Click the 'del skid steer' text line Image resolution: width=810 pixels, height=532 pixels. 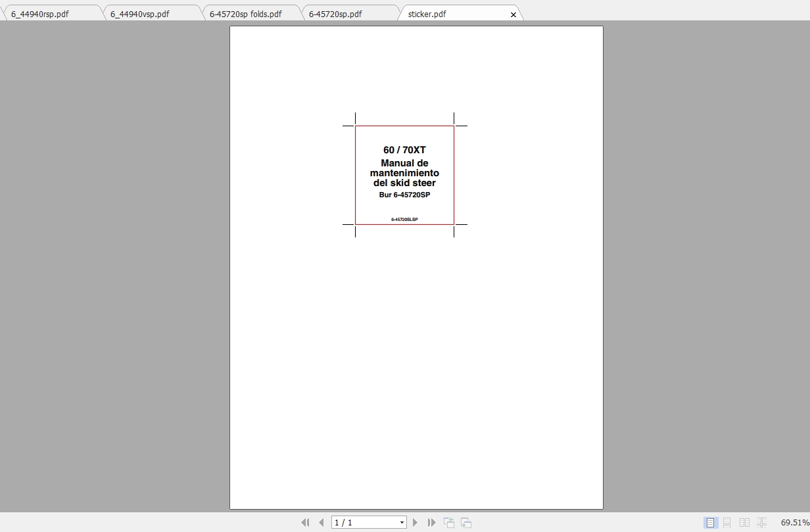click(x=404, y=183)
